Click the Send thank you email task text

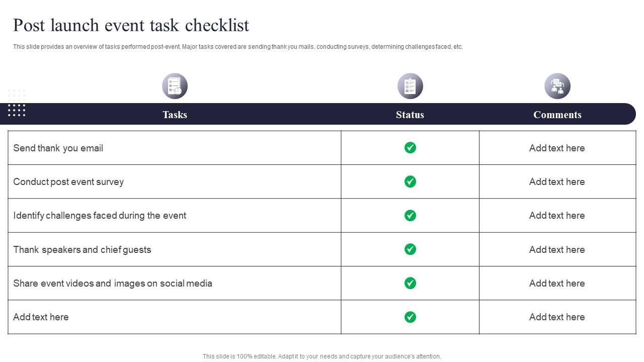tap(58, 148)
